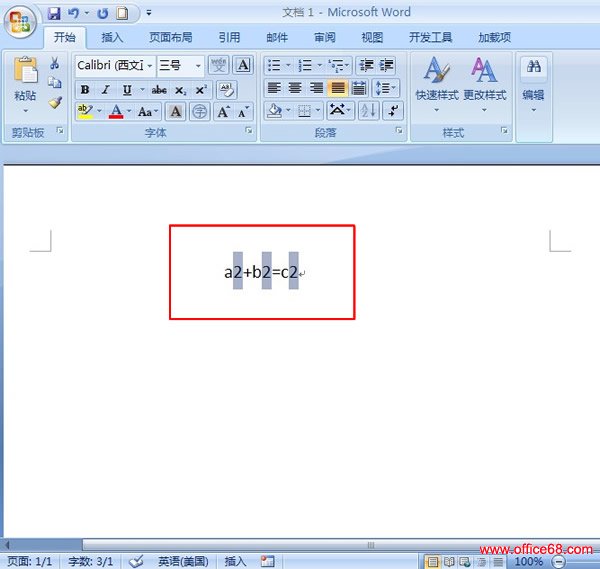Click the paragraph shading paint bucket
Image resolution: width=600 pixels, height=569 pixels.
click(274, 111)
